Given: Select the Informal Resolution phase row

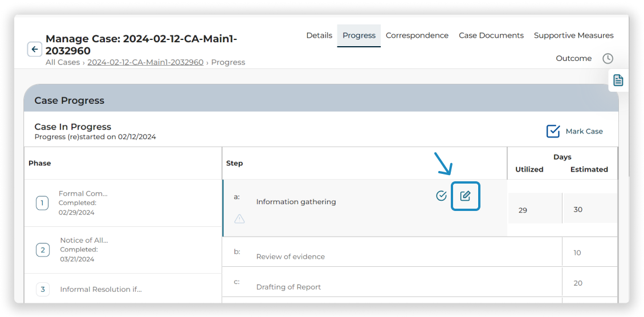Looking at the screenshot, I should [x=101, y=290].
